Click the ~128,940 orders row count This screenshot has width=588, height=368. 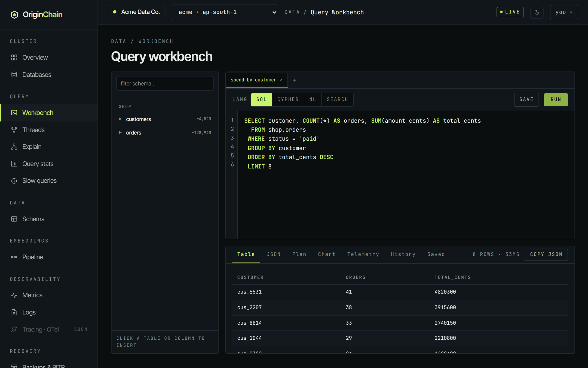tap(201, 133)
